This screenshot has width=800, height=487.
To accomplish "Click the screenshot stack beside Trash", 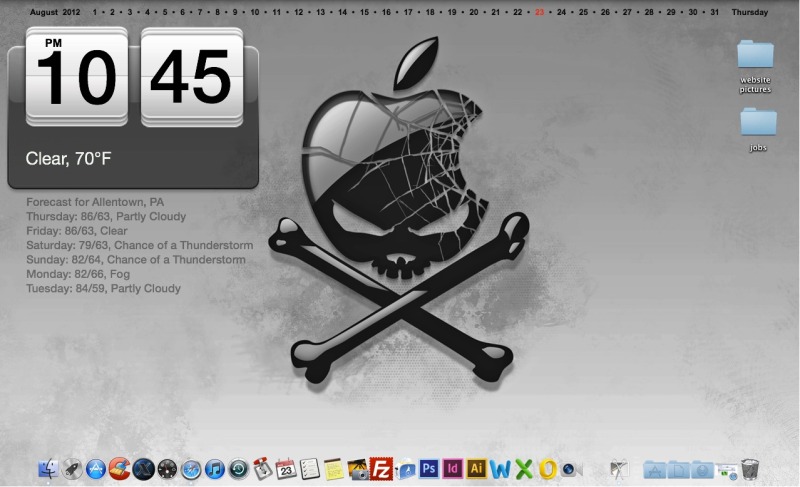I will pos(726,470).
